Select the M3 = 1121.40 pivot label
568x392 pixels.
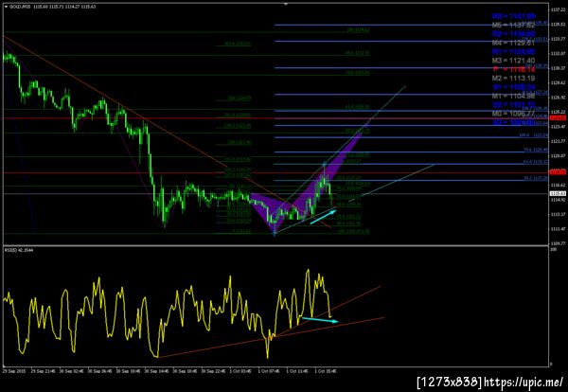point(513,61)
